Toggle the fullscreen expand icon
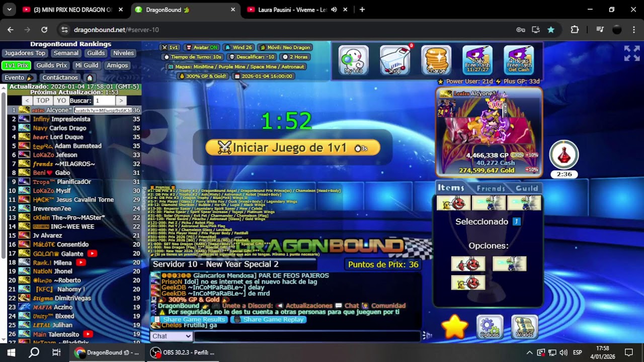This screenshot has height=362, width=644. (x=632, y=53)
